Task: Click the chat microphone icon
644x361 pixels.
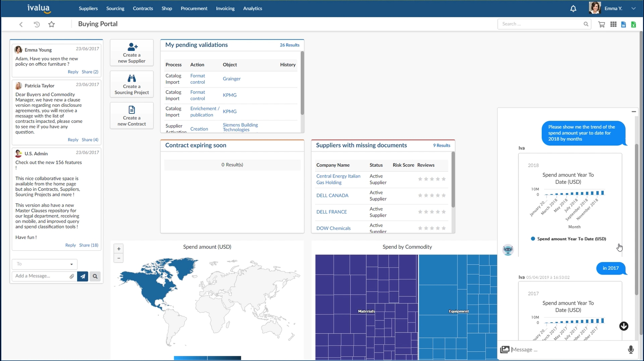Action: [631, 350]
